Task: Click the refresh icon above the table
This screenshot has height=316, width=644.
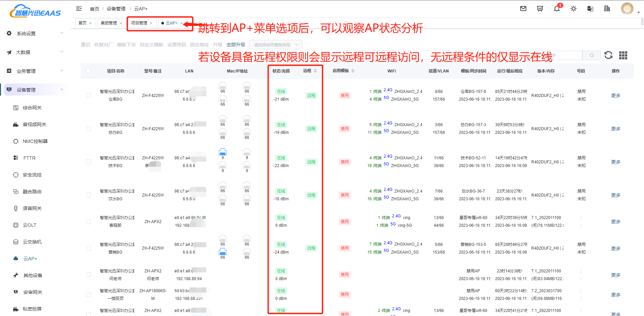Action: tap(608, 55)
